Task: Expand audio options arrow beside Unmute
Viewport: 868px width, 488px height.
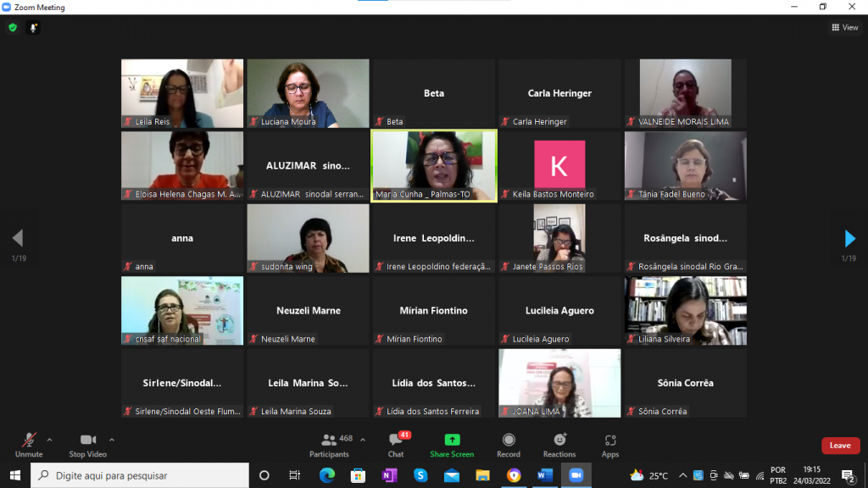Action: 49,440
